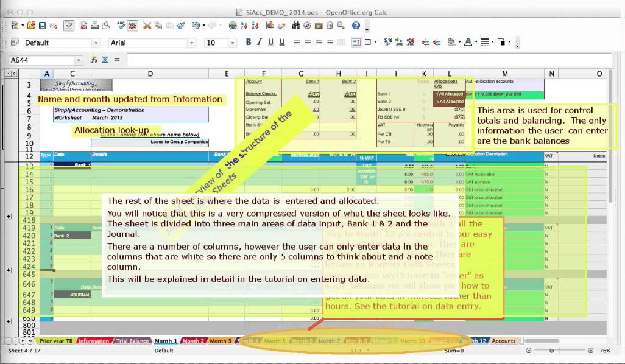This screenshot has height=364, width=625.
Task: Toggle Double Underline formatting
Action: click(282, 42)
